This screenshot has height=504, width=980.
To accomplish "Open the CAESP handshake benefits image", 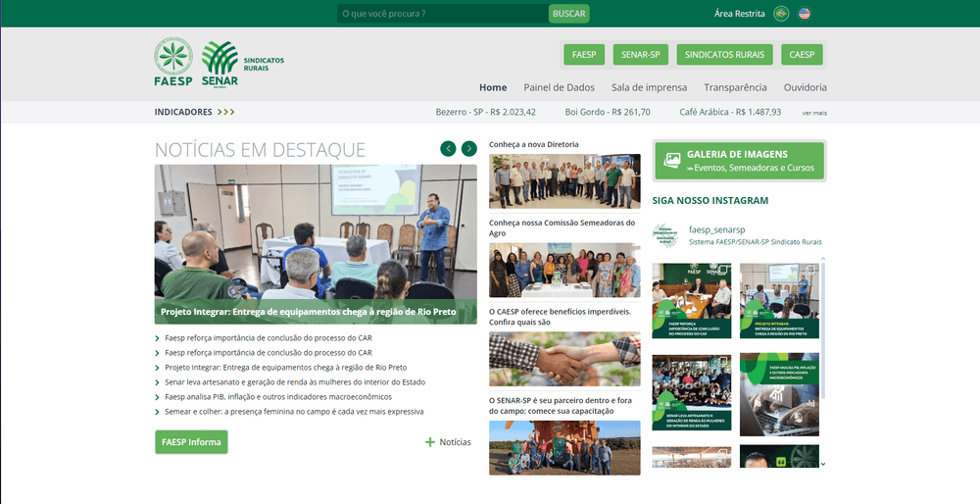I will click(x=564, y=359).
